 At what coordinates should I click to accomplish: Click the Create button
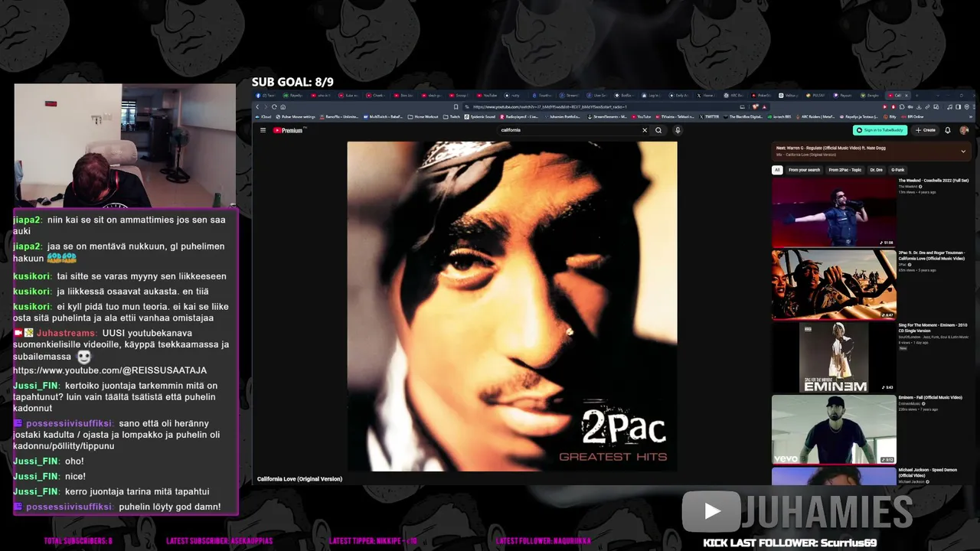(926, 130)
